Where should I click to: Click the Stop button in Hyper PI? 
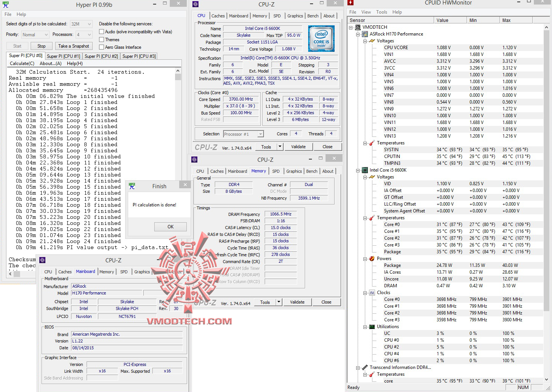pos(42,46)
